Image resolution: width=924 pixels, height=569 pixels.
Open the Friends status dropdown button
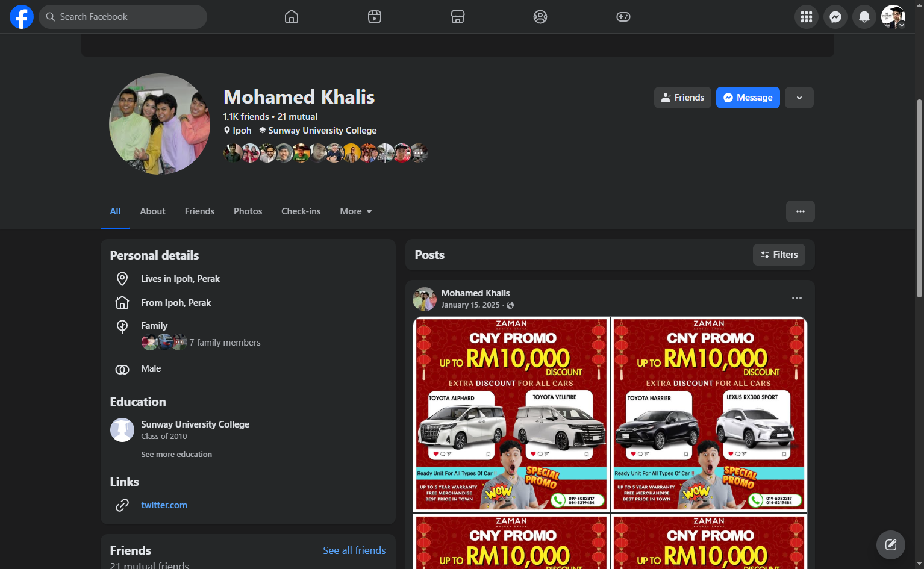683,98
